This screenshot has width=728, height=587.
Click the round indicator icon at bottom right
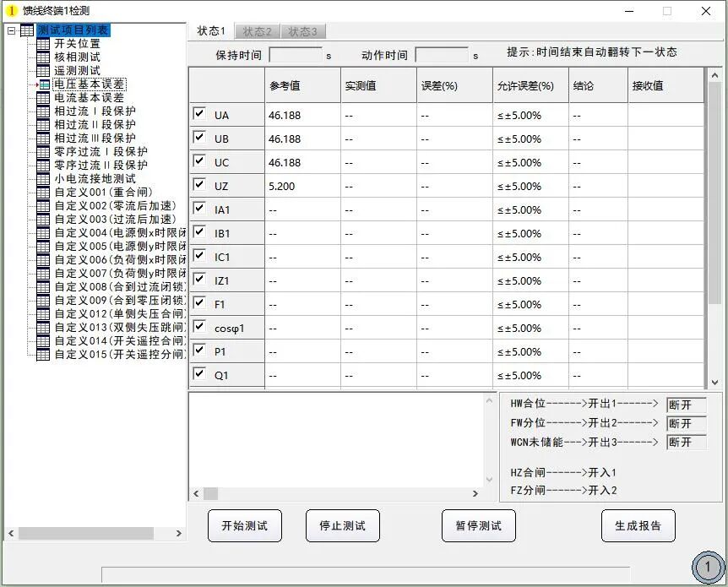click(x=708, y=567)
